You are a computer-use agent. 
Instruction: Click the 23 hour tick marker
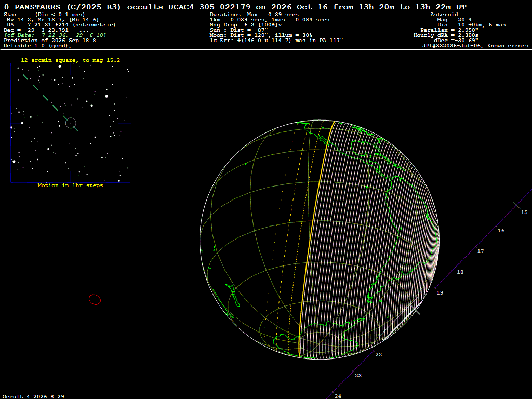[x=353, y=370]
